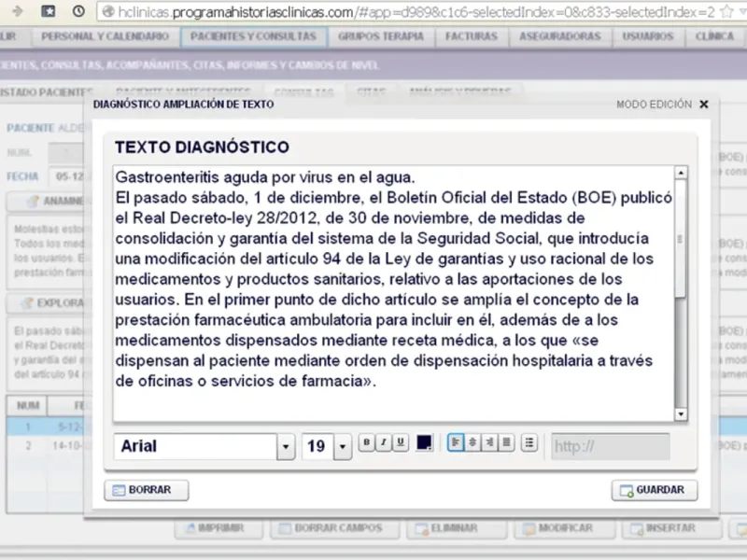Click the browser star bookmarks toolbar icon
The height and width of the screenshot is (560, 747).
tap(49, 10)
